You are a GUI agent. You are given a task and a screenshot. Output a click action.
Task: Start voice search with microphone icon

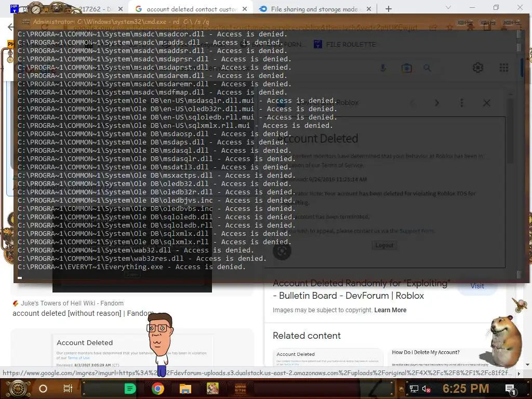click(x=383, y=68)
